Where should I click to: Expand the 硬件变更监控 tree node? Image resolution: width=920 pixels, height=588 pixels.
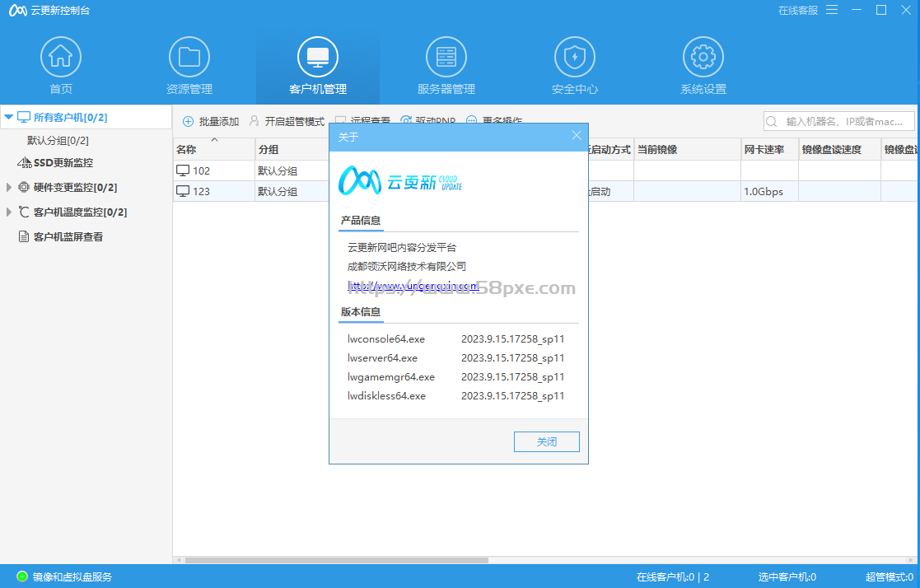9,187
